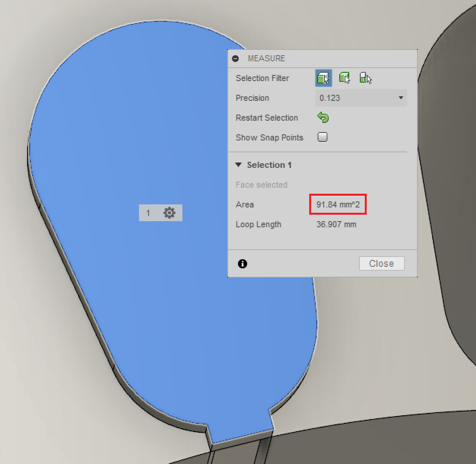Image resolution: width=476 pixels, height=464 pixels.
Task: Click the gear icon on selection marker
Action: point(169,213)
